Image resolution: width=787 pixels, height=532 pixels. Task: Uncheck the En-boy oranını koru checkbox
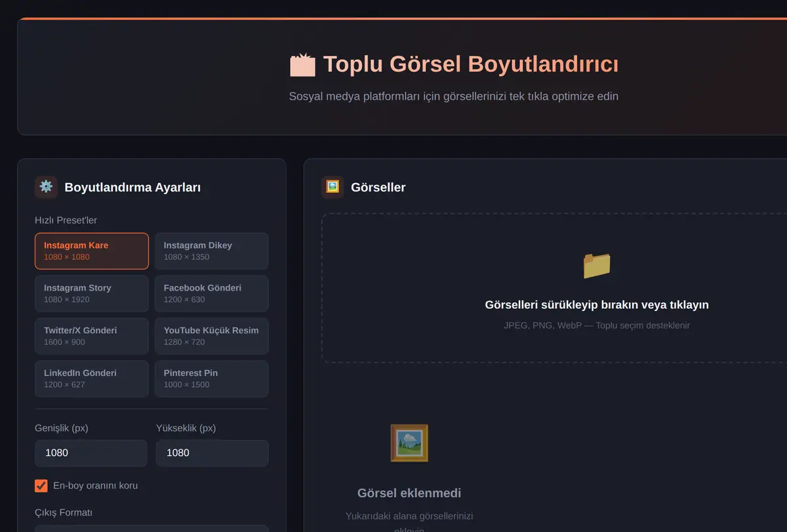(41, 485)
